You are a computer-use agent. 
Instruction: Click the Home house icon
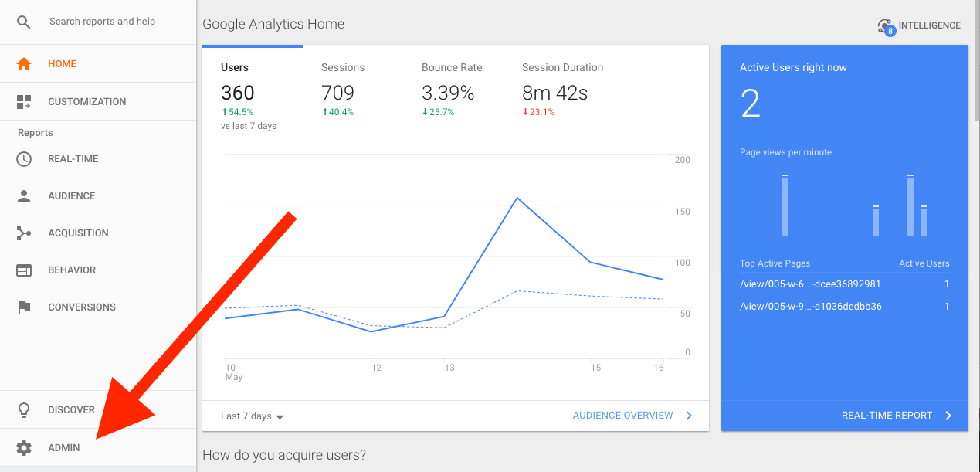point(24,64)
